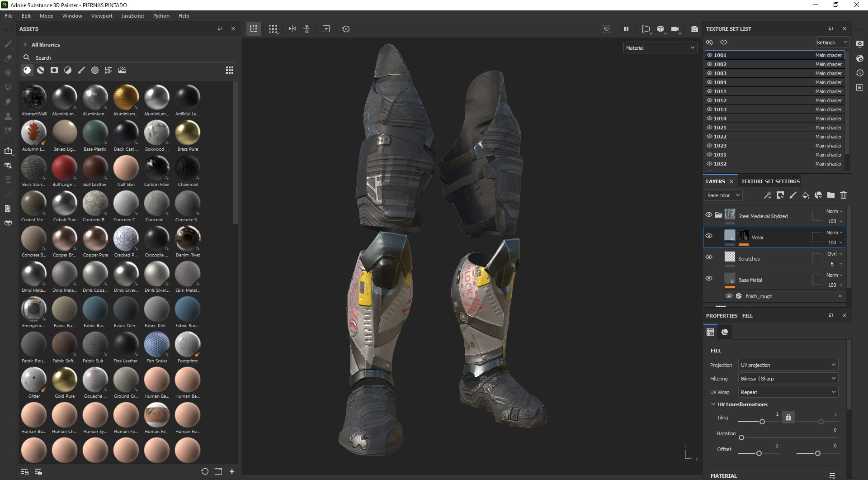Select the Material picker tool
The height and width of the screenshot is (480, 868).
point(8,131)
